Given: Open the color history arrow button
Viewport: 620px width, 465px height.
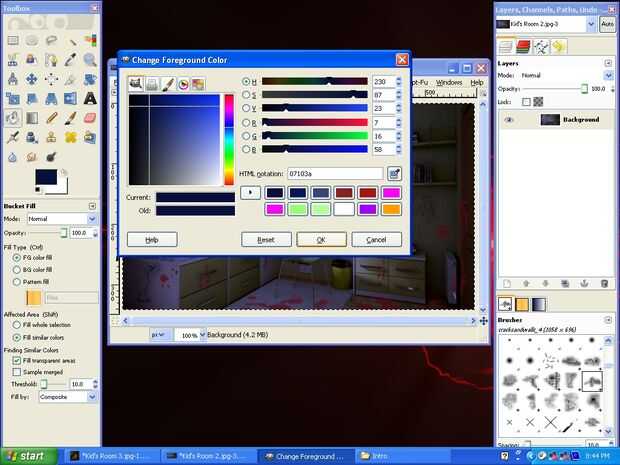Looking at the screenshot, I should pos(250,193).
